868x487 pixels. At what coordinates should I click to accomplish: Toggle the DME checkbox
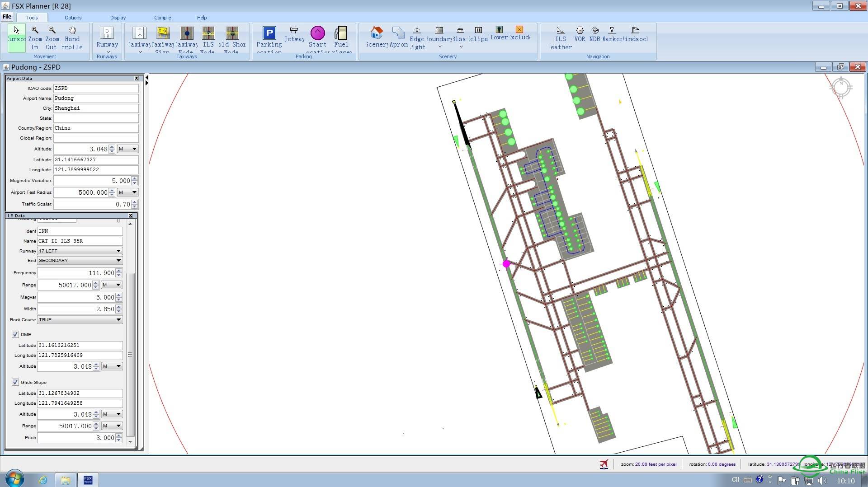[x=15, y=334]
